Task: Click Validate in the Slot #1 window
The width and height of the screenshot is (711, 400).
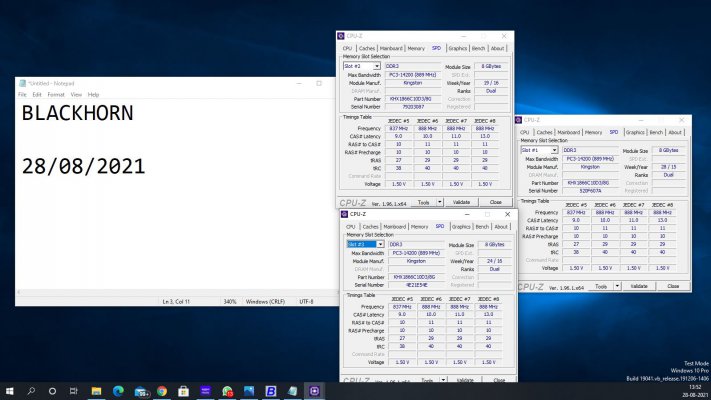Action: pyautogui.click(x=639, y=286)
